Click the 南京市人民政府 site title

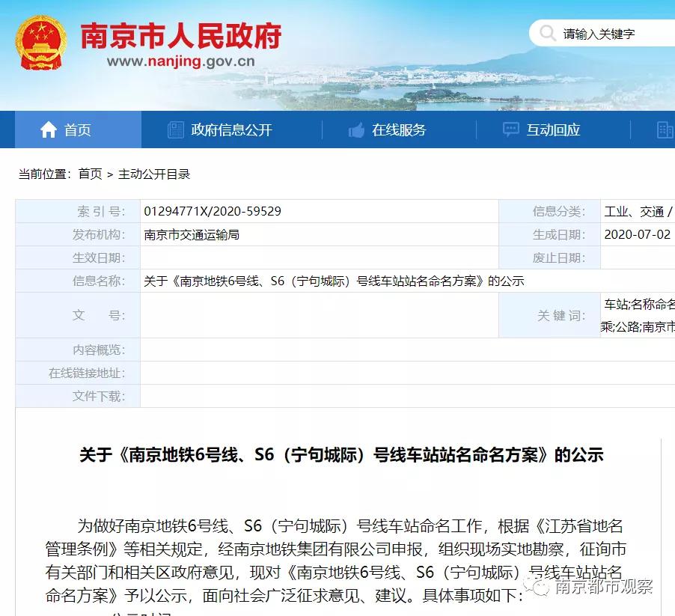181,35
